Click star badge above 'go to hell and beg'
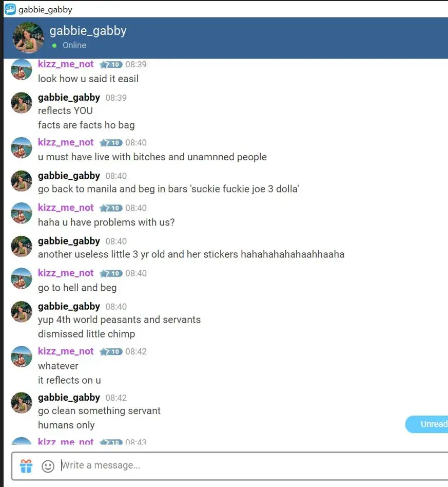 point(111,273)
